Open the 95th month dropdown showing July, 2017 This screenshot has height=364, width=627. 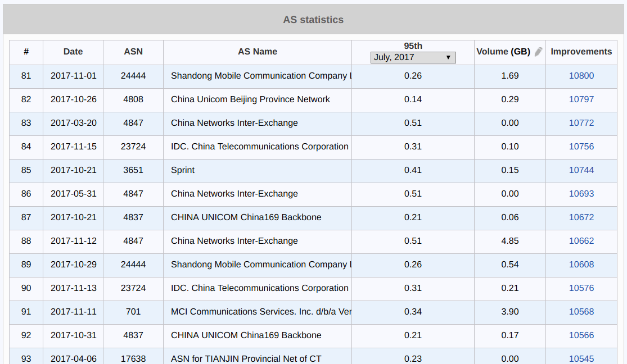pyautogui.click(x=413, y=57)
